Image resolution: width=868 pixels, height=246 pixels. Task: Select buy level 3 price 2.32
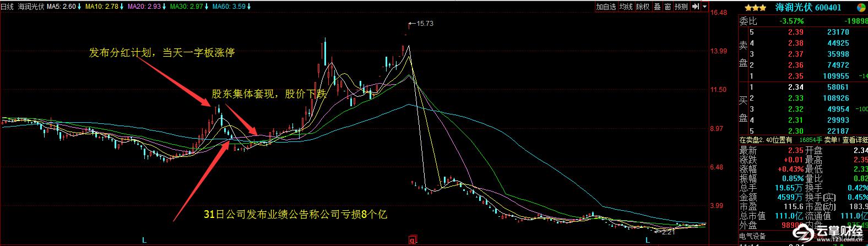tap(795, 109)
